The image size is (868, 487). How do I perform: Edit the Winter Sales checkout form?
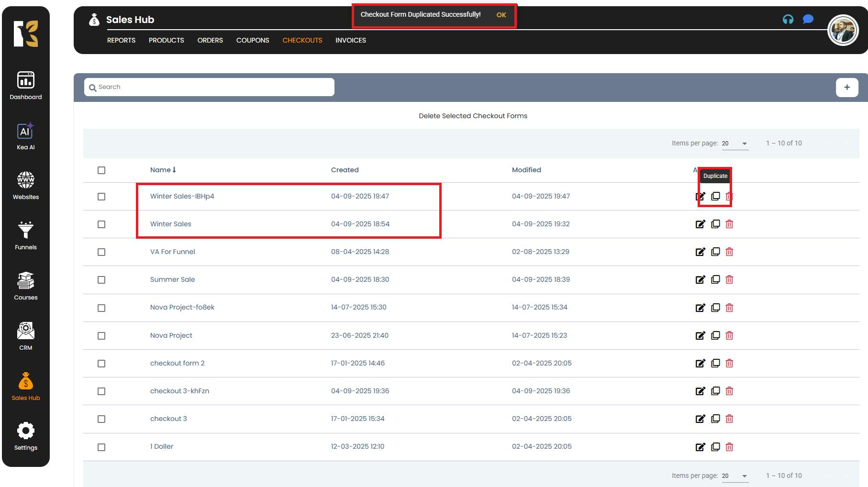click(700, 224)
